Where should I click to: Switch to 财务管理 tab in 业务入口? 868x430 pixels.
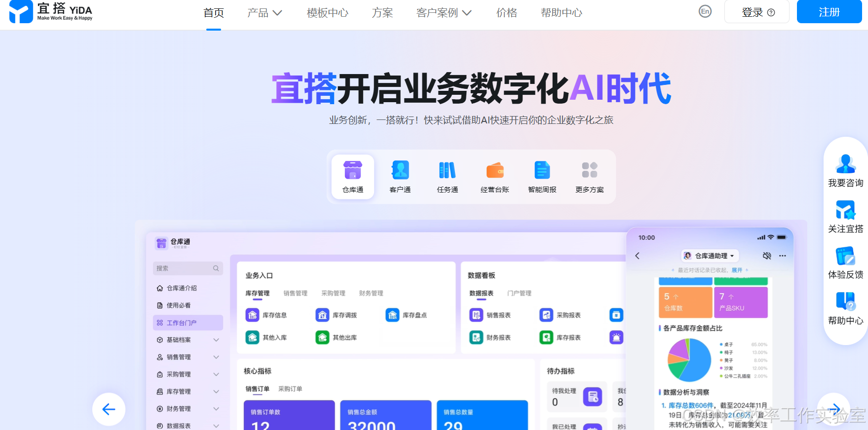coord(371,293)
